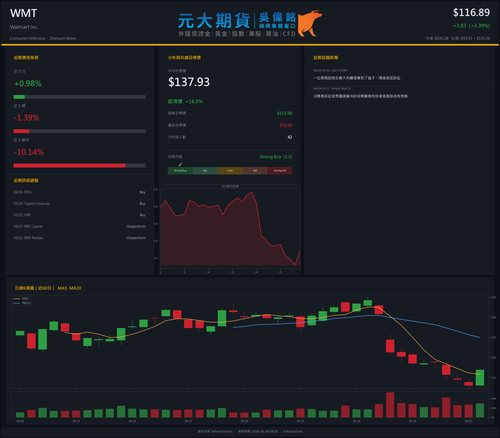Click the -10.14% one-month performance value
The image size is (500, 438).
29,152
